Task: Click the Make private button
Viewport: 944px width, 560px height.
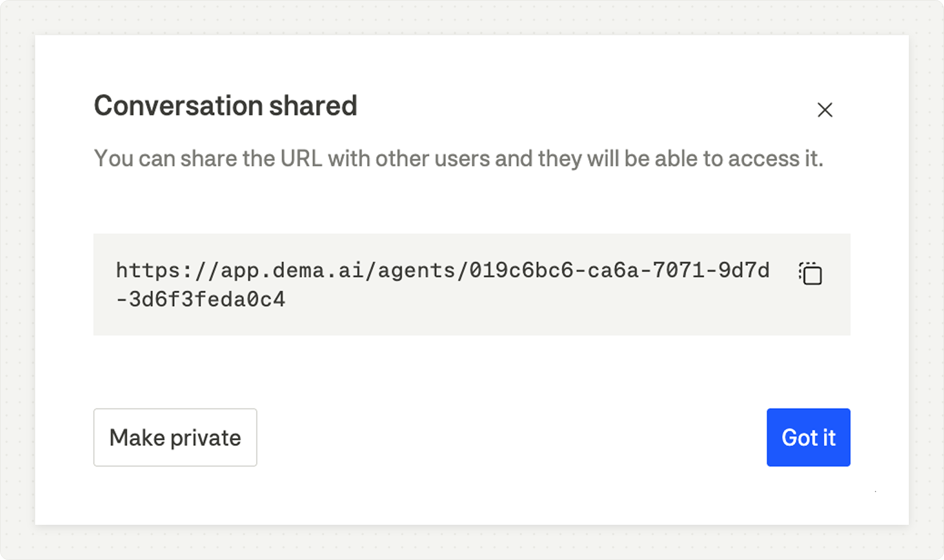Action: coord(175,437)
